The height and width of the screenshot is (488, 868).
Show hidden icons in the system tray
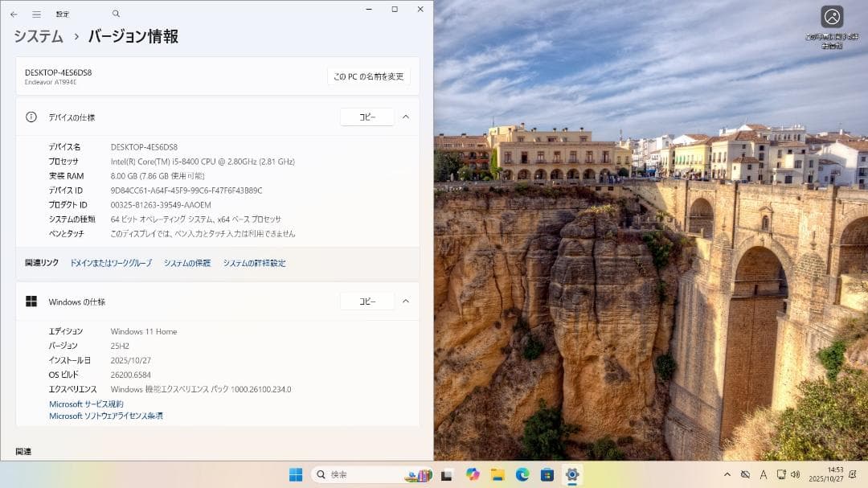pyautogui.click(x=727, y=474)
